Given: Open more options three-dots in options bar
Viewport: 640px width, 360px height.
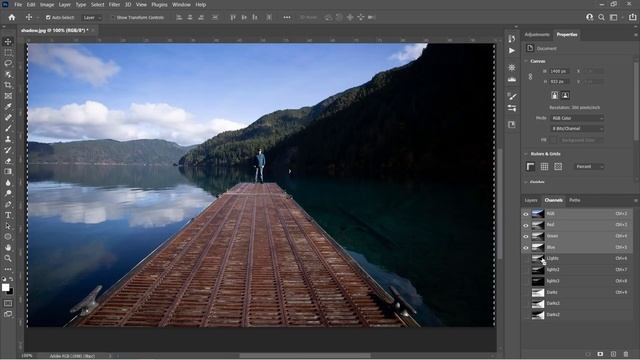Looking at the screenshot, I should (x=287, y=18).
